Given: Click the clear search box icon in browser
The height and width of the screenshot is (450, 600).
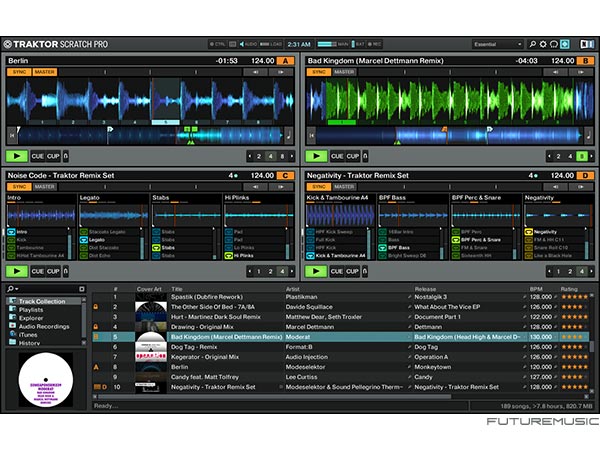Looking at the screenshot, I should tap(82, 289).
